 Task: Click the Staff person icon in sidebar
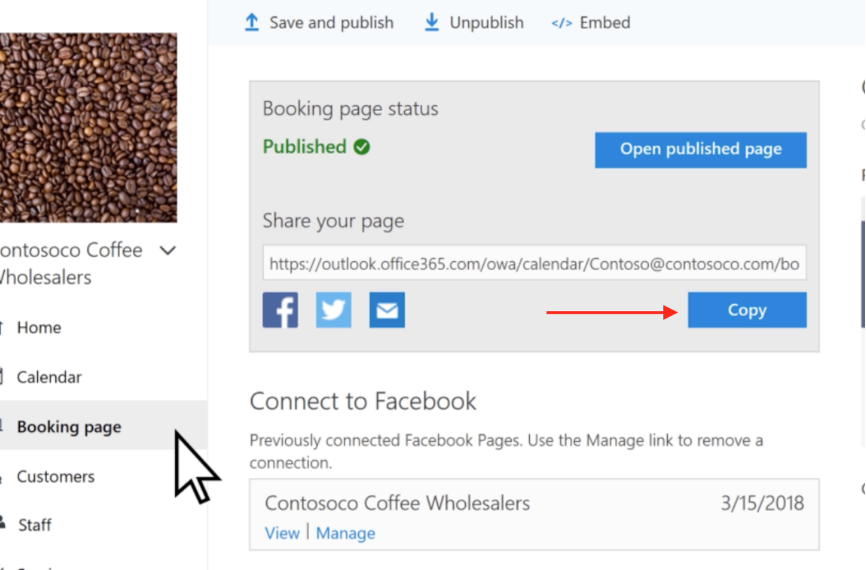point(2,522)
